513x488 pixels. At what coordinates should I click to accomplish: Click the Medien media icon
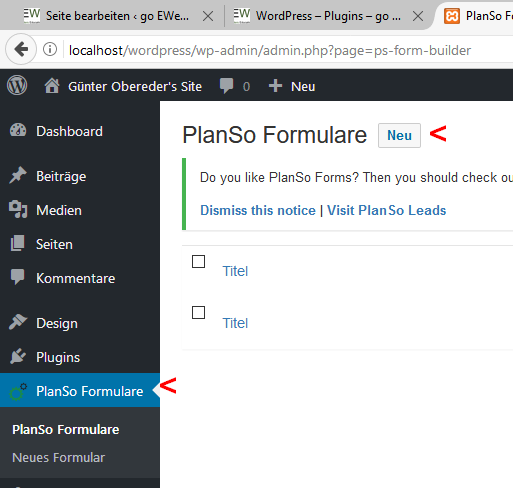[18, 210]
